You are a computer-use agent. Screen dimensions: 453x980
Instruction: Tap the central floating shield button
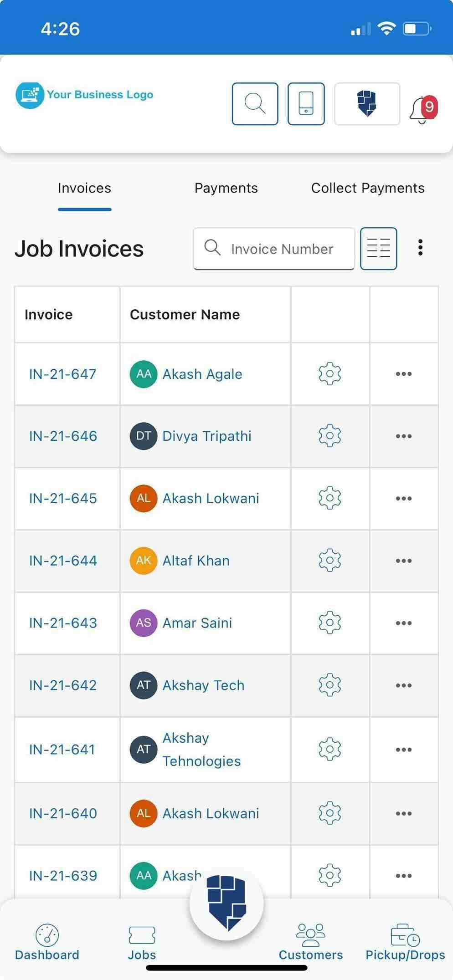click(226, 903)
